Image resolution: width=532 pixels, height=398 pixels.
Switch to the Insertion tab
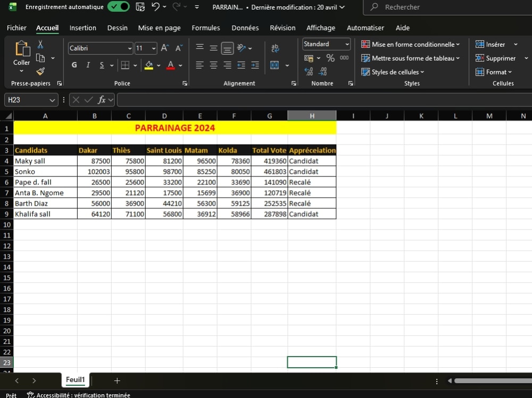pyautogui.click(x=83, y=28)
